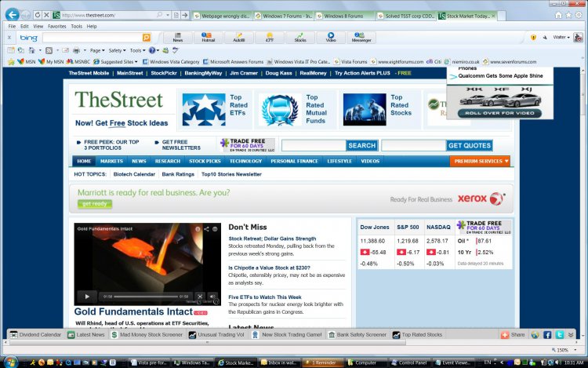The image size is (588, 368).
Task: Click the quote symbol input field
Action: (414, 145)
